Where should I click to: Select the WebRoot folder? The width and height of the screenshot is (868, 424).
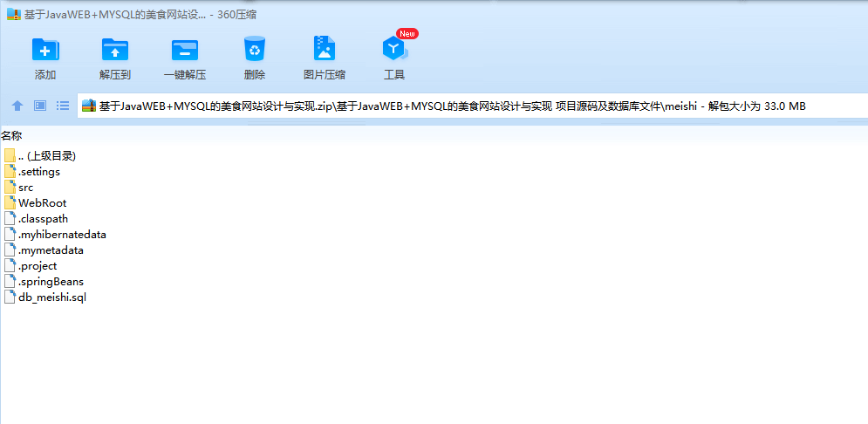[x=36, y=203]
